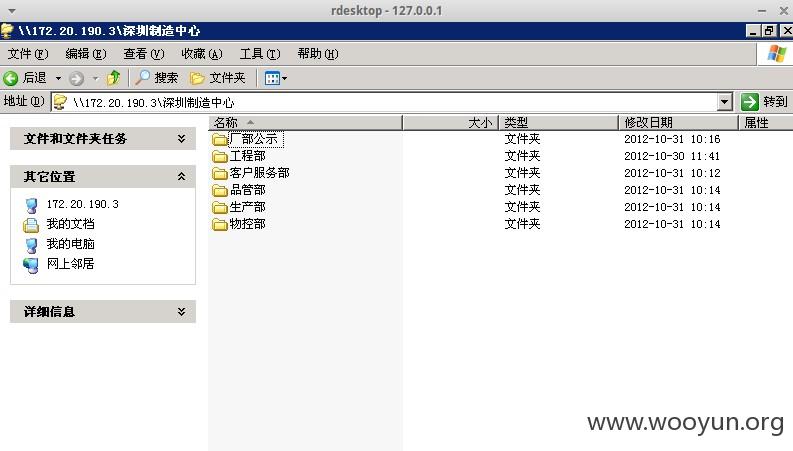The height and width of the screenshot is (451, 793).
Task: Open the Tools (工具) menu
Action: [260, 54]
